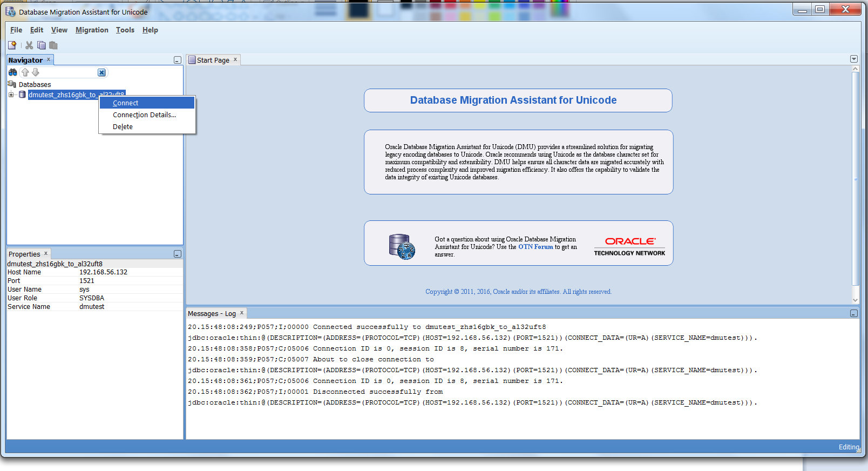This screenshot has width=868, height=471.
Task: Click the dmutest database cylinder icon
Action: point(22,95)
